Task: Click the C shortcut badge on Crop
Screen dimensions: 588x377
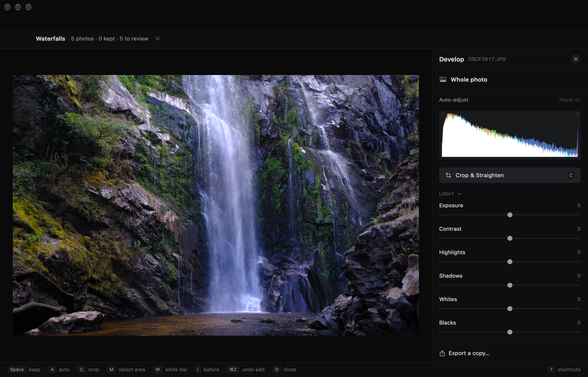Action: [x=571, y=175]
